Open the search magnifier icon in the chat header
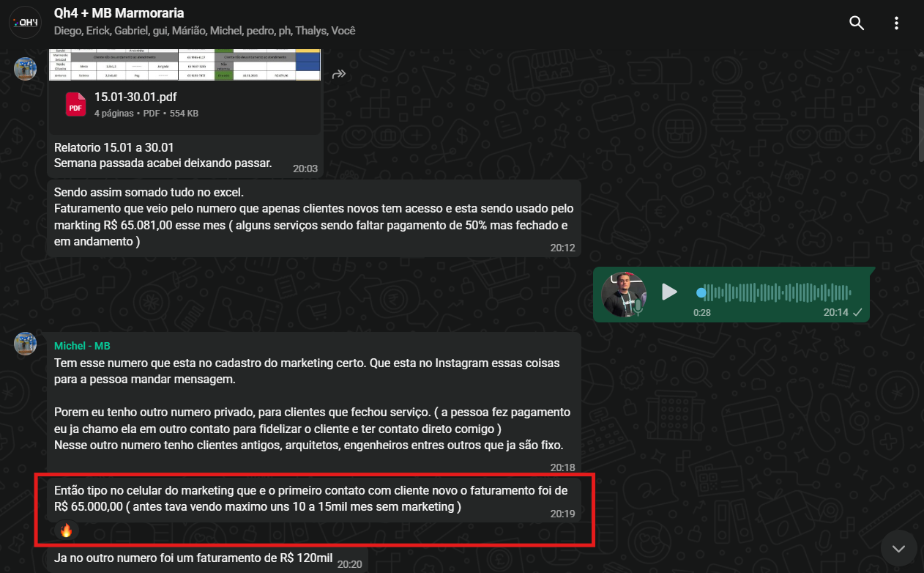 (857, 23)
